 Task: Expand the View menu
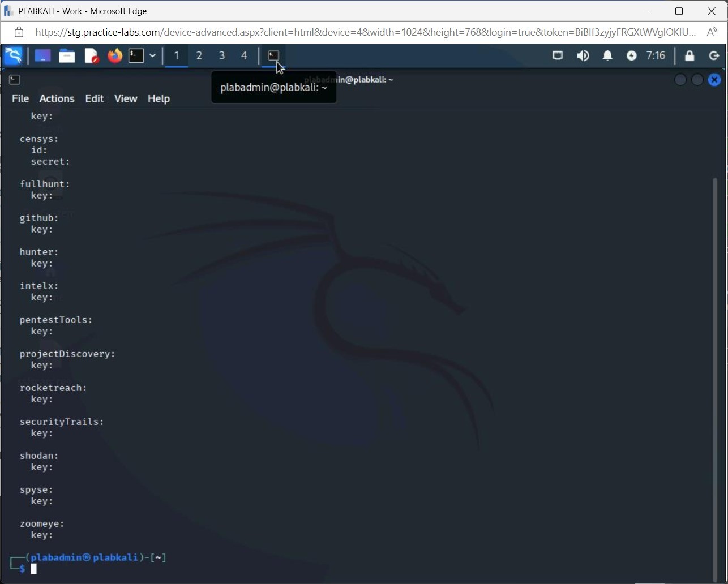[x=126, y=98]
